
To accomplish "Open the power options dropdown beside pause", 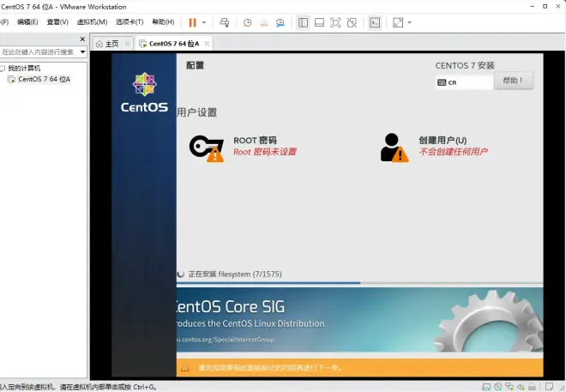I will pyautogui.click(x=204, y=23).
